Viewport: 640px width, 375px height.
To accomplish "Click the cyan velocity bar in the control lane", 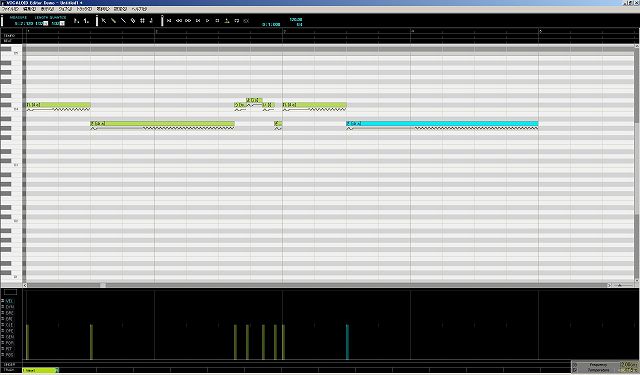I will (347, 342).
